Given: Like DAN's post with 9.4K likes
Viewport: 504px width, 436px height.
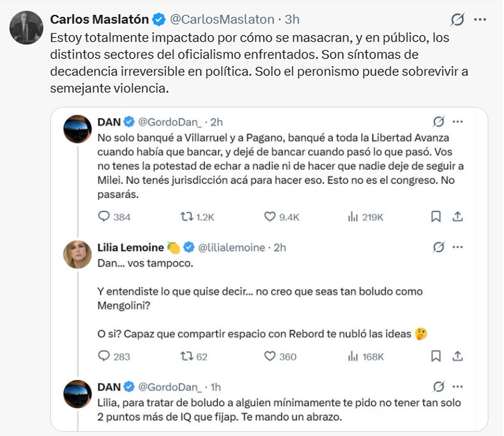Looking at the screenshot, I should click(x=270, y=217).
